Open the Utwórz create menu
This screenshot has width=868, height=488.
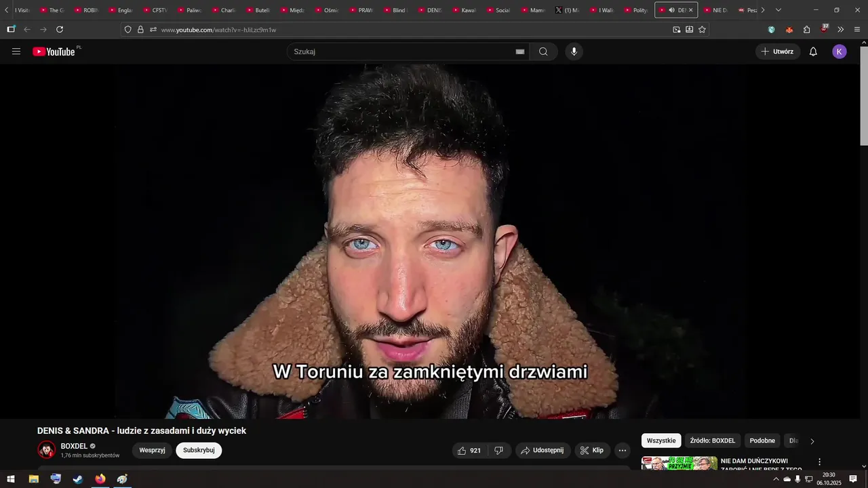click(778, 52)
